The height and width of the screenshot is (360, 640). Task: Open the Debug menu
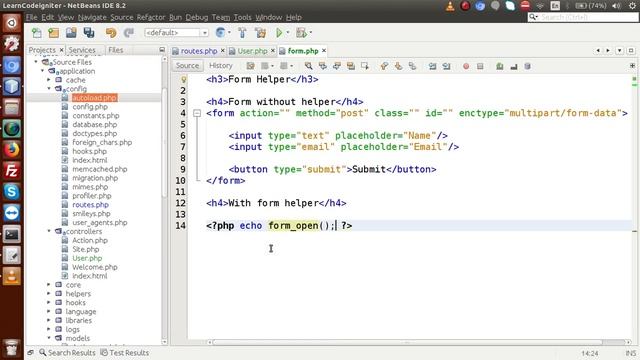tap(197, 17)
